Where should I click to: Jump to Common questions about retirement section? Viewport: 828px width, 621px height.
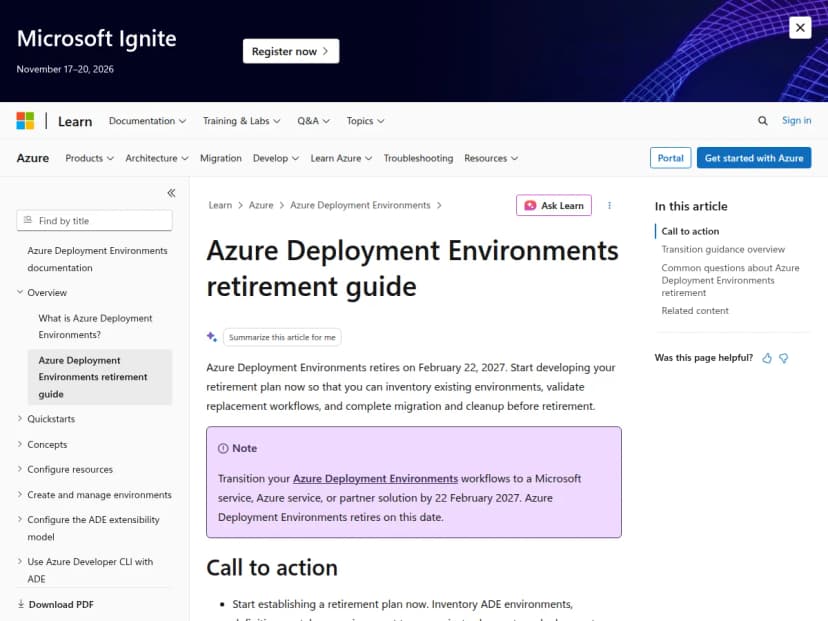pyautogui.click(x=730, y=280)
